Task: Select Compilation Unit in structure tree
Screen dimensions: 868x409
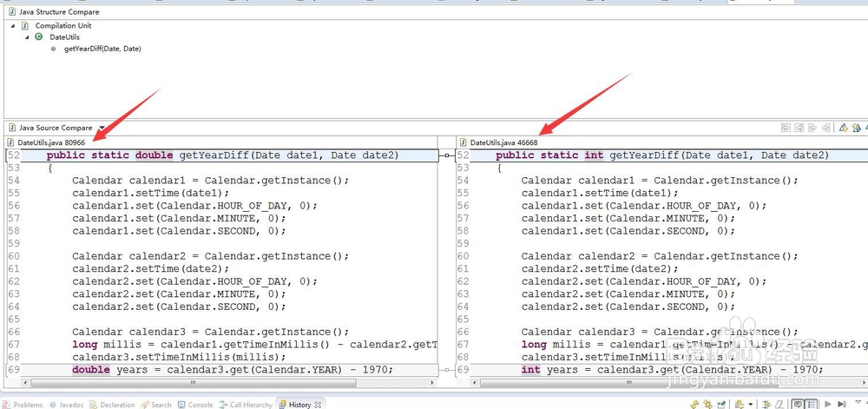Action: click(63, 25)
